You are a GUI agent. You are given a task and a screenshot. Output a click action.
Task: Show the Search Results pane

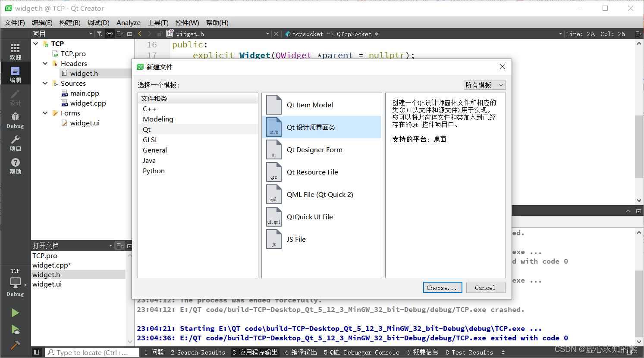[x=198, y=352]
